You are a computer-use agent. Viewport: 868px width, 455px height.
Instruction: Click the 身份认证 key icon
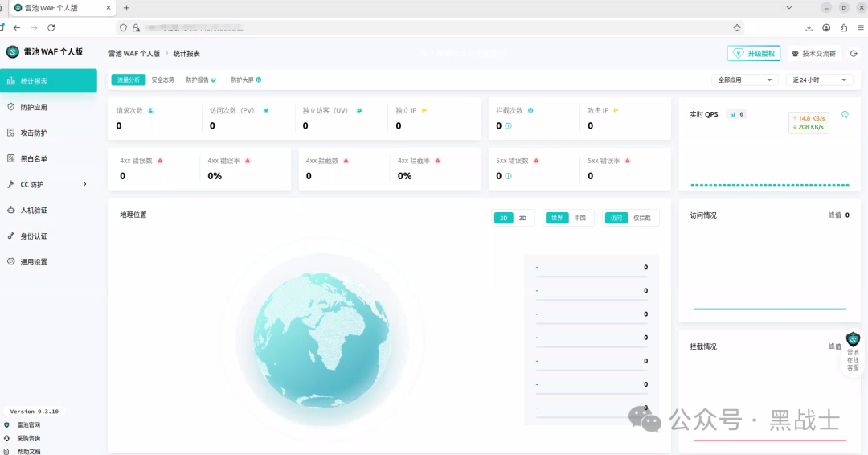pyautogui.click(x=10, y=236)
